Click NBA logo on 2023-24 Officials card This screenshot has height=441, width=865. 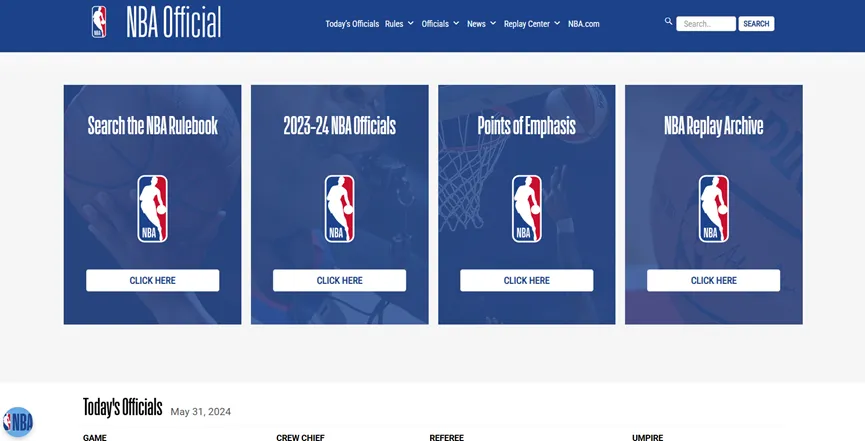click(339, 209)
